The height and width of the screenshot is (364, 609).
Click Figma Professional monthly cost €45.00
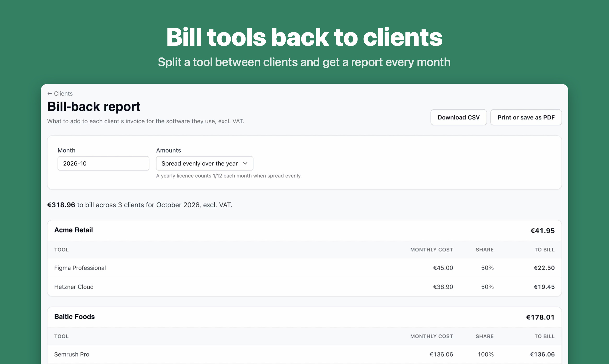(443, 268)
